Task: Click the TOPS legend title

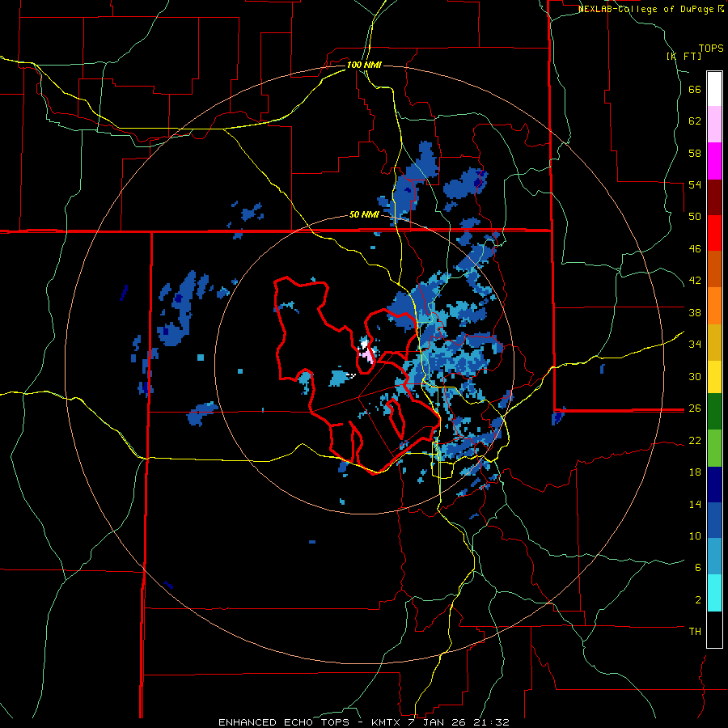Action: click(711, 49)
